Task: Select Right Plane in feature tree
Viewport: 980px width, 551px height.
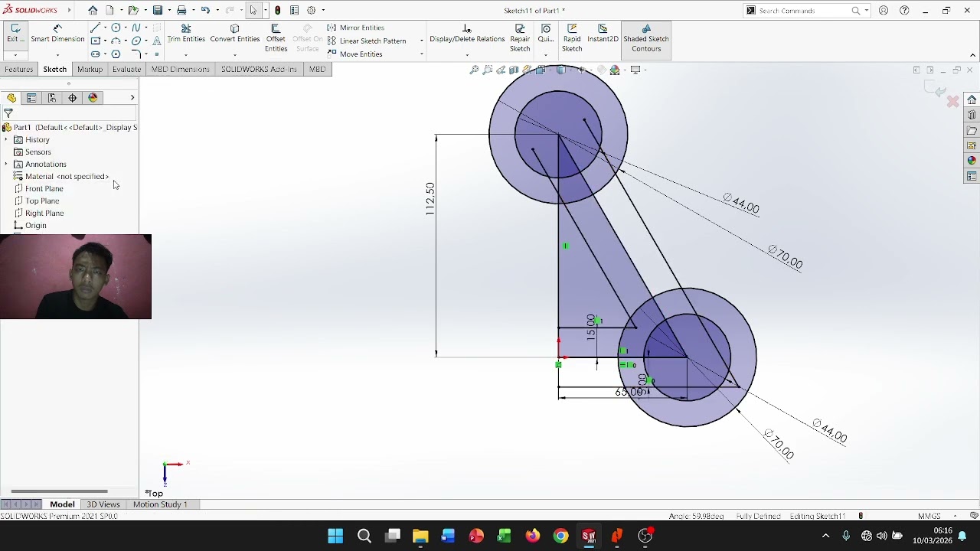Action: (x=44, y=213)
